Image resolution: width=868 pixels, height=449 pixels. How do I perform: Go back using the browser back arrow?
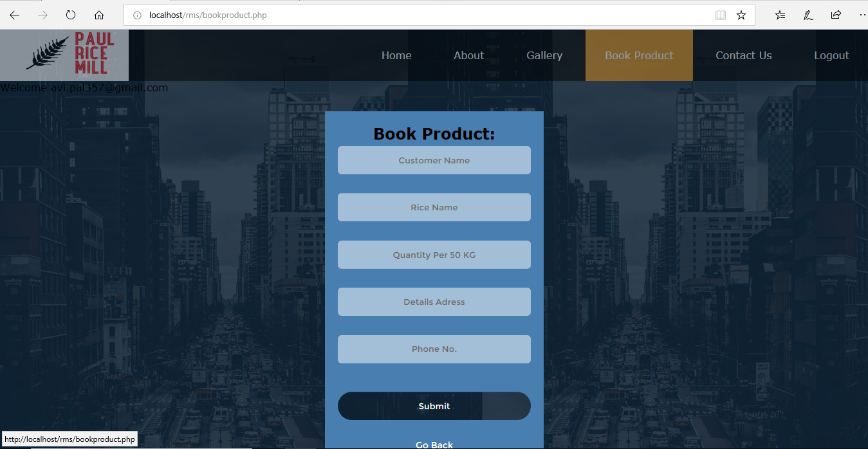click(14, 15)
